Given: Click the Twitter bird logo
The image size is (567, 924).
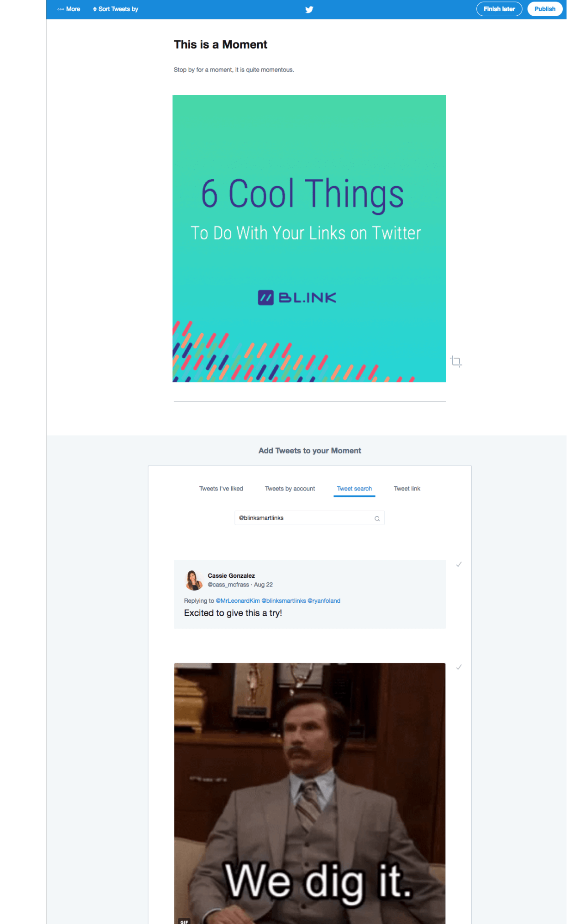Looking at the screenshot, I should (x=309, y=9).
